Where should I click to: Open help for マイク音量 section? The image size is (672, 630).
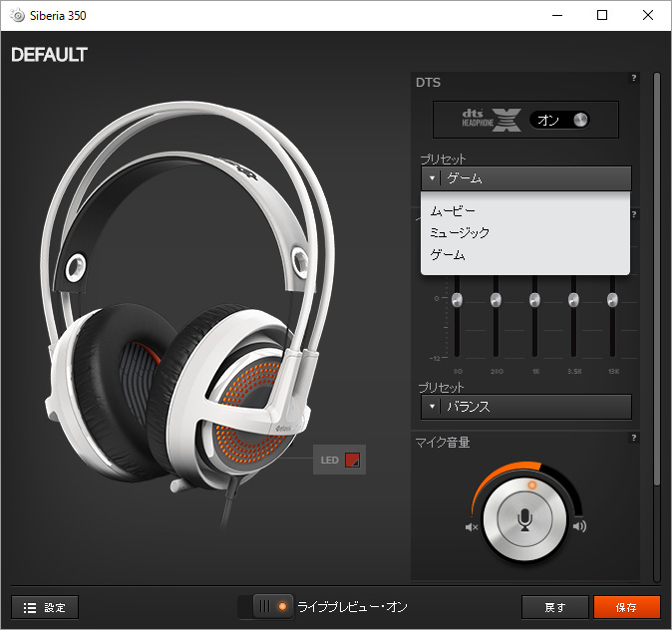(x=634, y=438)
